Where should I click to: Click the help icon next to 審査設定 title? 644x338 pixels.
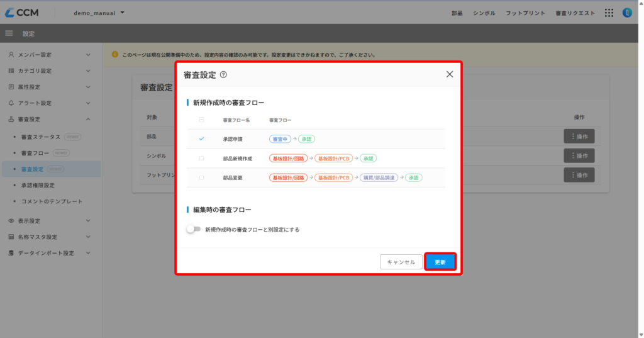223,75
